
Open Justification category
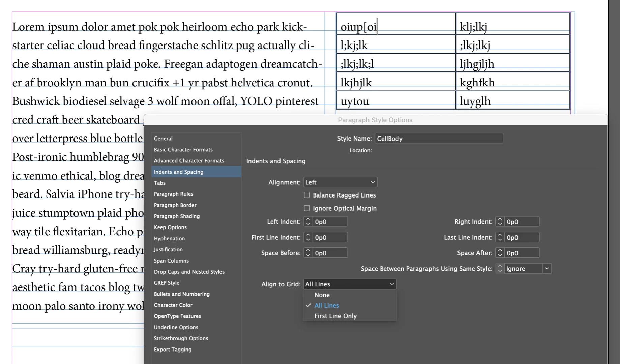(x=196, y=250)
